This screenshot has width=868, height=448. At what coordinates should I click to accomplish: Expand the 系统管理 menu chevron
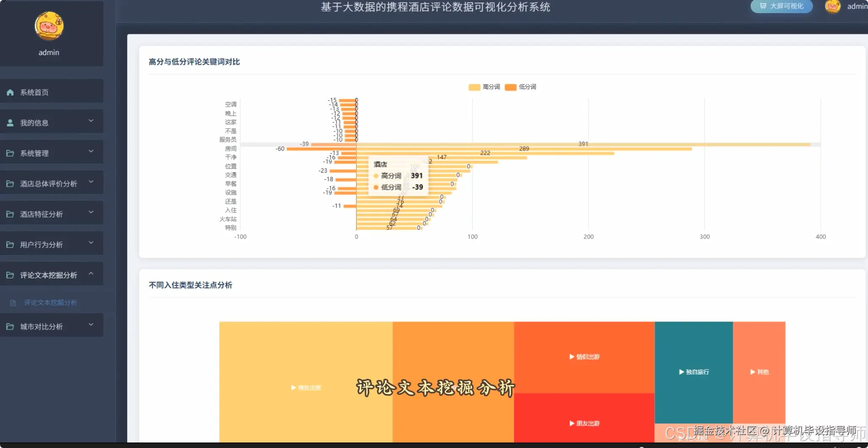pyautogui.click(x=91, y=151)
